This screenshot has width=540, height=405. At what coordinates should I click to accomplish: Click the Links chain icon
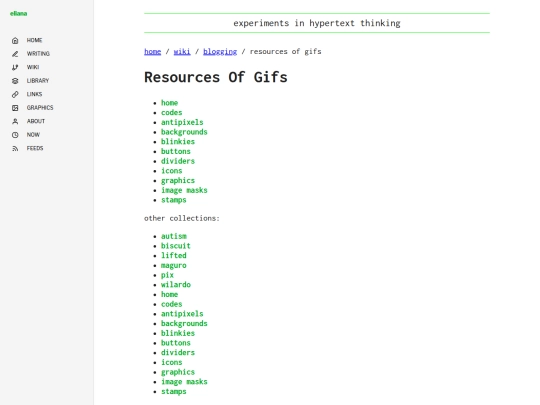pos(15,94)
